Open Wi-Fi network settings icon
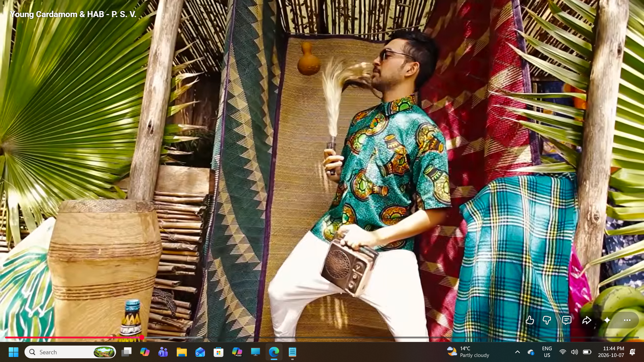 click(563, 352)
